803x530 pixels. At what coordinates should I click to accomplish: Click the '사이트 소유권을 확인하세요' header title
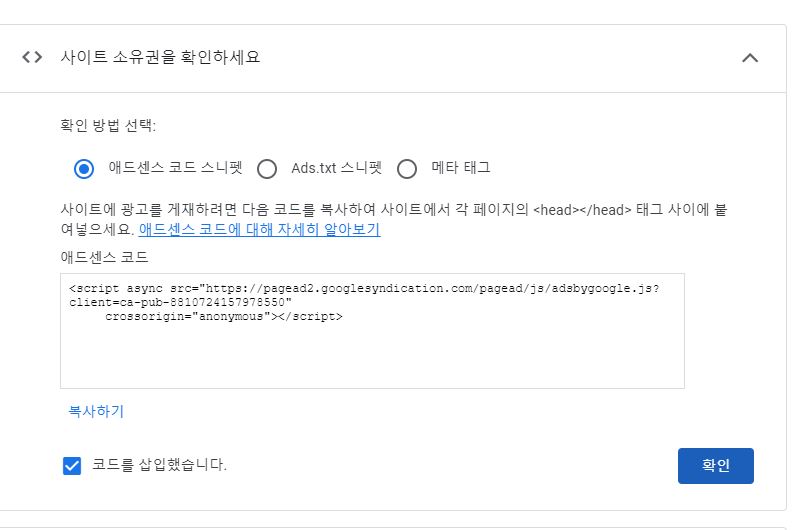160,56
